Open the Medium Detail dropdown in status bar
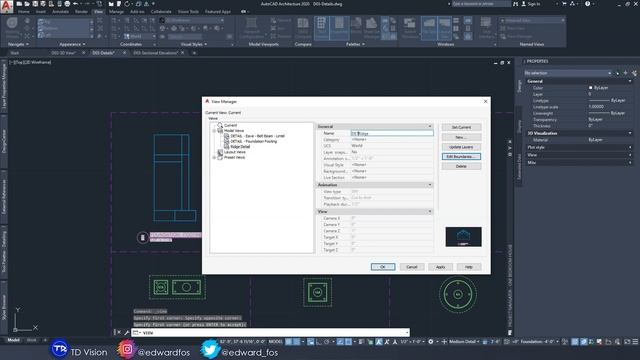 point(465,342)
